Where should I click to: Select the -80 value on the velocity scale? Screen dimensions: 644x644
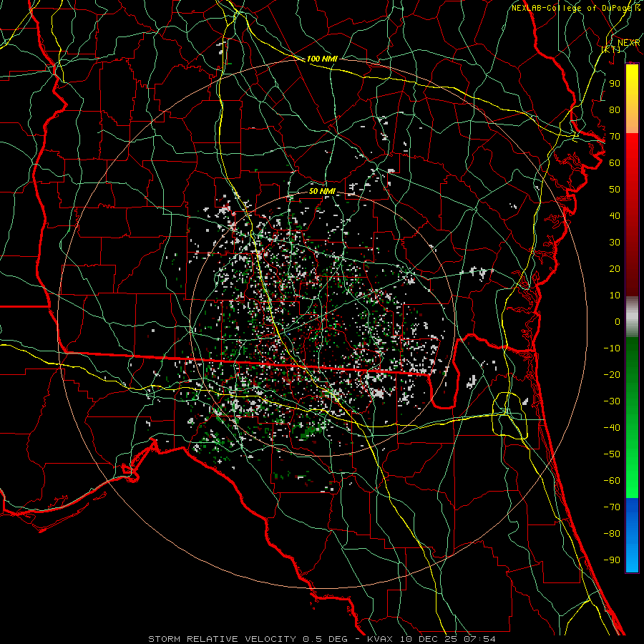[x=612, y=534]
